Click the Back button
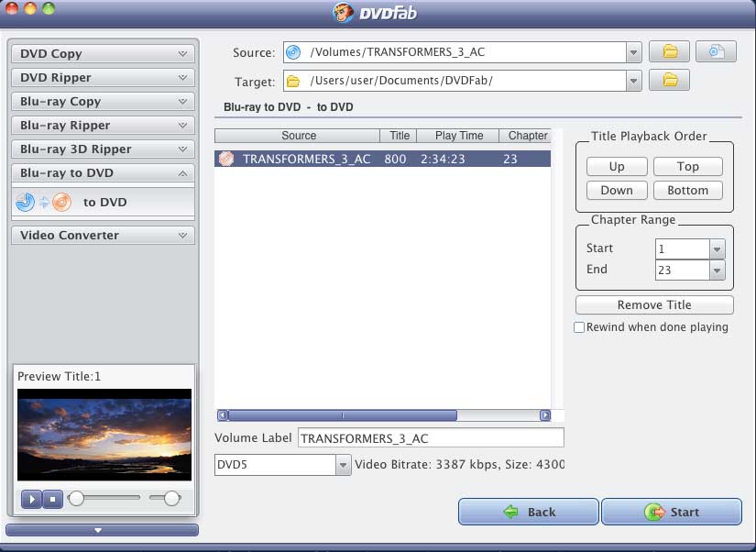 click(x=529, y=512)
